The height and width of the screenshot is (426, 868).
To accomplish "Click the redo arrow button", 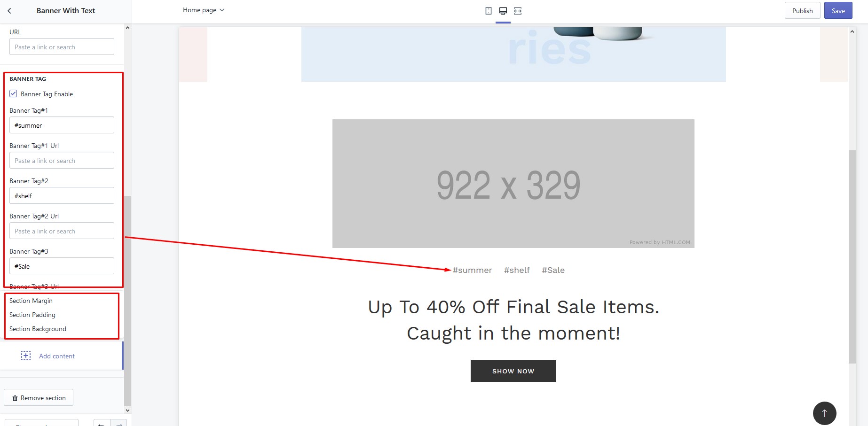I will pos(119,424).
